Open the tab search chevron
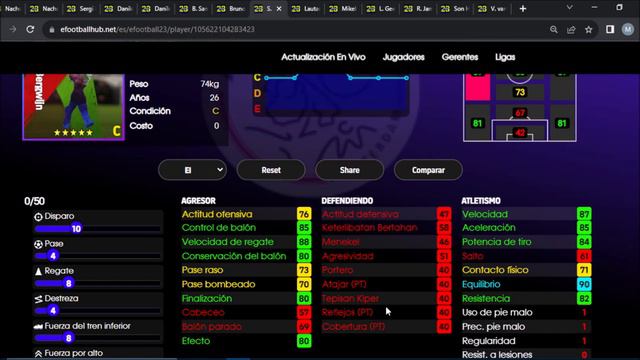640x360 pixels. 569,8
